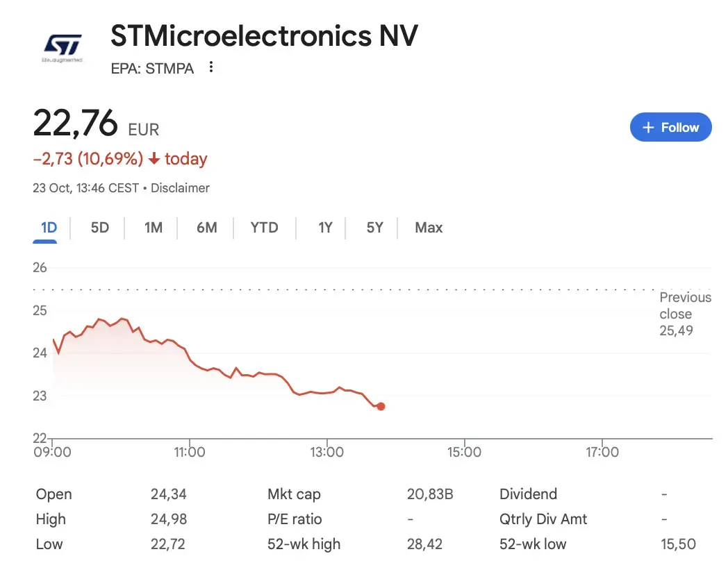
Task: Select the Max time range
Action: [428, 227]
